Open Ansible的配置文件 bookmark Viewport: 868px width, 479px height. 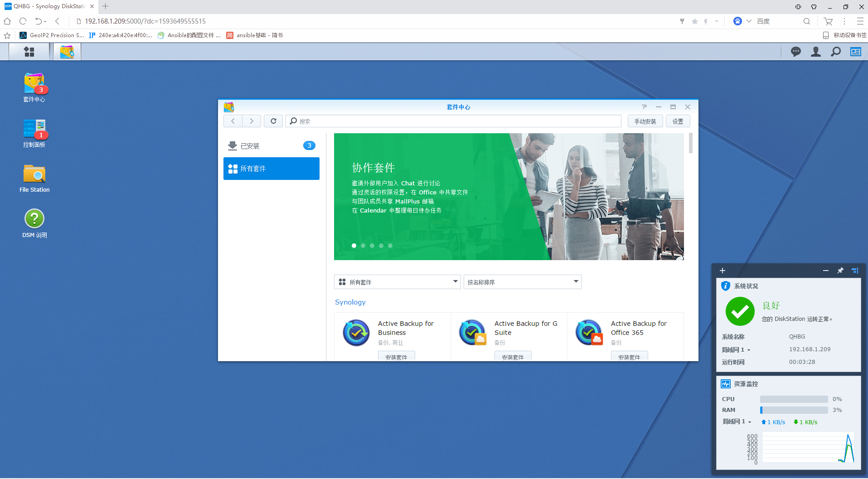[189, 35]
